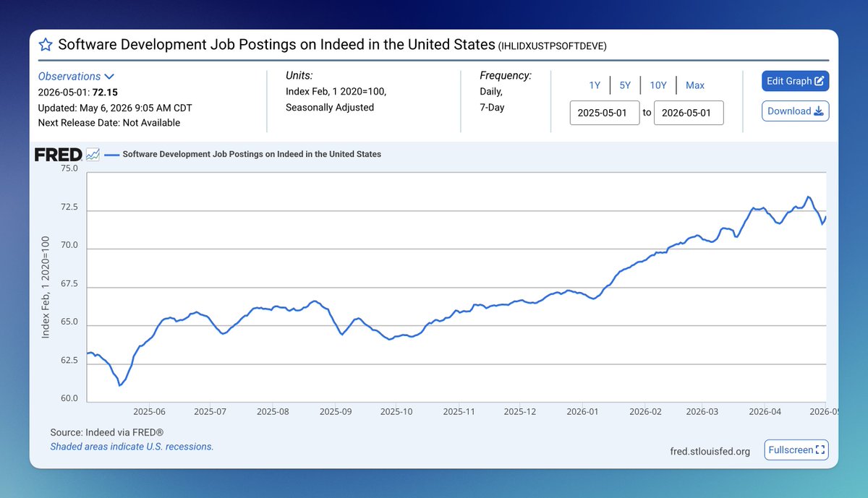
Task: Click the Updated May 6, 2026 text
Action: pyautogui.click(x=115, y=108)
